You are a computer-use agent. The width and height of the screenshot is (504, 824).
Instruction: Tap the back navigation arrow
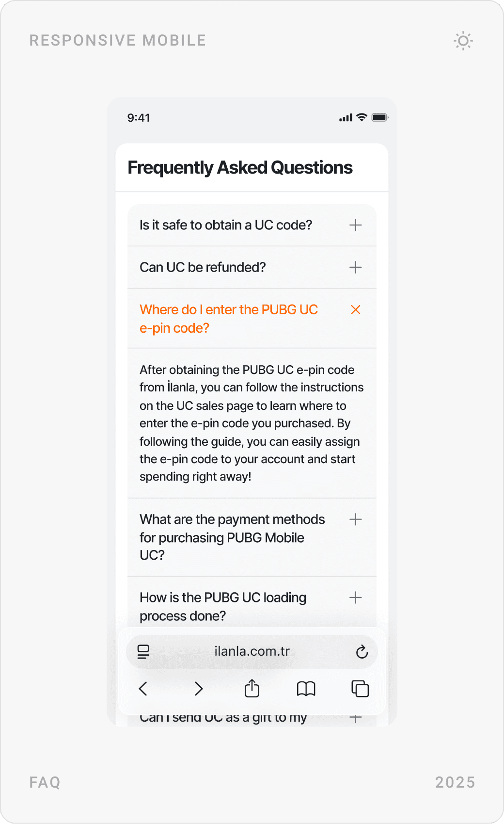(x=142, y=688)
